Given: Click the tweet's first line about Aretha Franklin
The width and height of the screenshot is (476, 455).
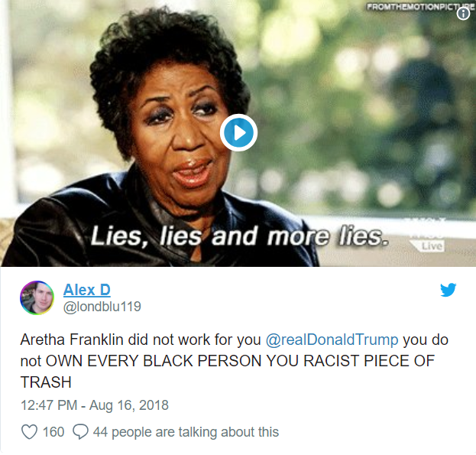Looking at the screenshot, I should [x=234, y=340].
